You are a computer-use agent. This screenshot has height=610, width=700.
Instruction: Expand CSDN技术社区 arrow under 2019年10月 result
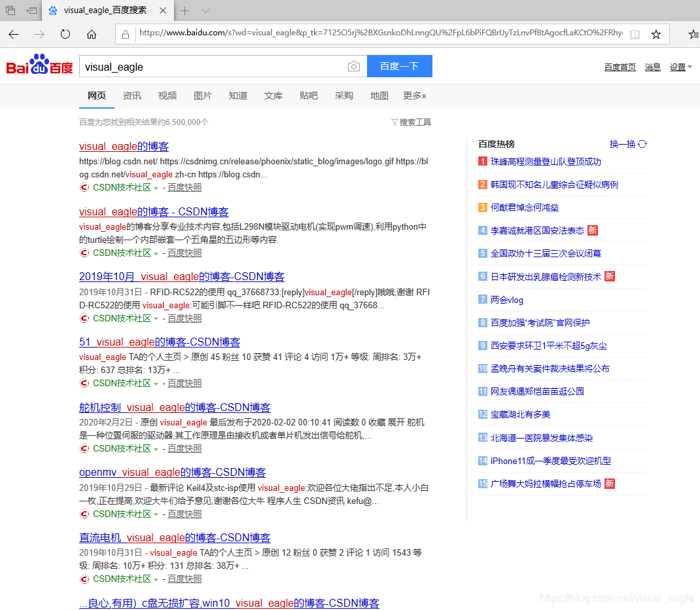pyautogui.click(x=156, y=319)
